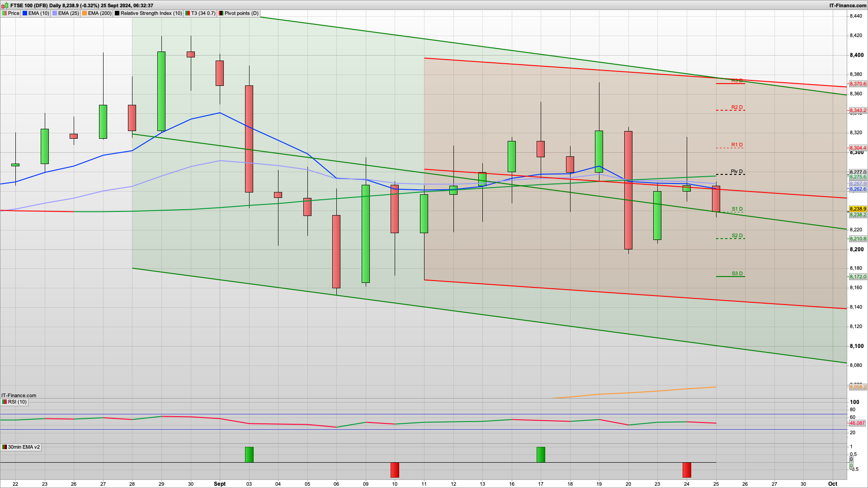The width and height of the screenshot is (868, 488).
Task: Click the candlestick chart icon at top left
Action: pos(5,6)
